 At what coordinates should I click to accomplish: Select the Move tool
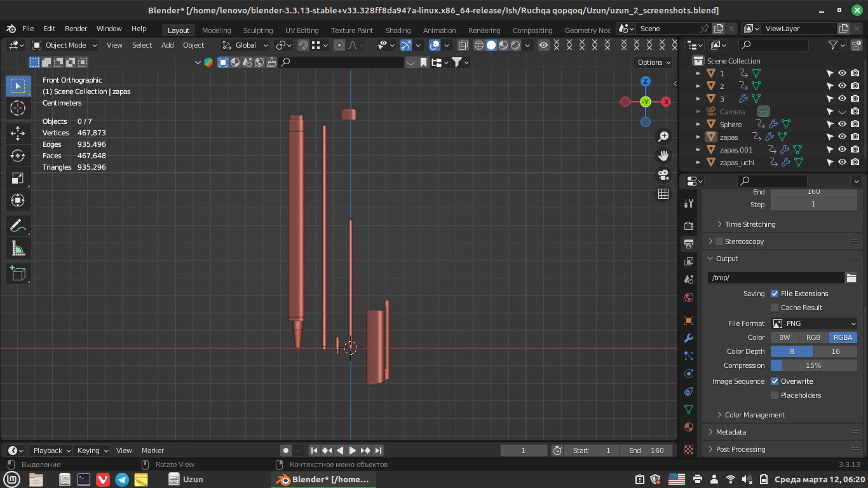pos(18,133)
